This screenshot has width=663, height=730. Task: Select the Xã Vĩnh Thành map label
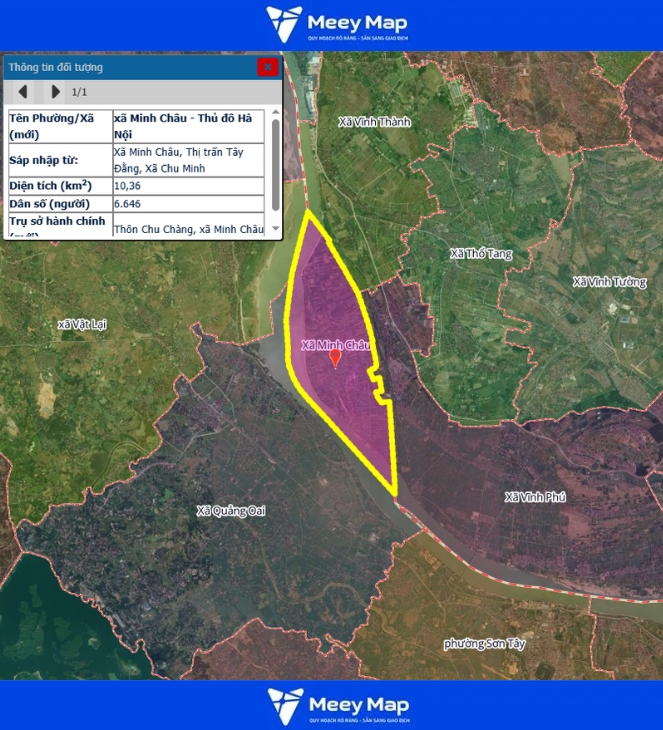pyautogui.click(x=375, y=122)
